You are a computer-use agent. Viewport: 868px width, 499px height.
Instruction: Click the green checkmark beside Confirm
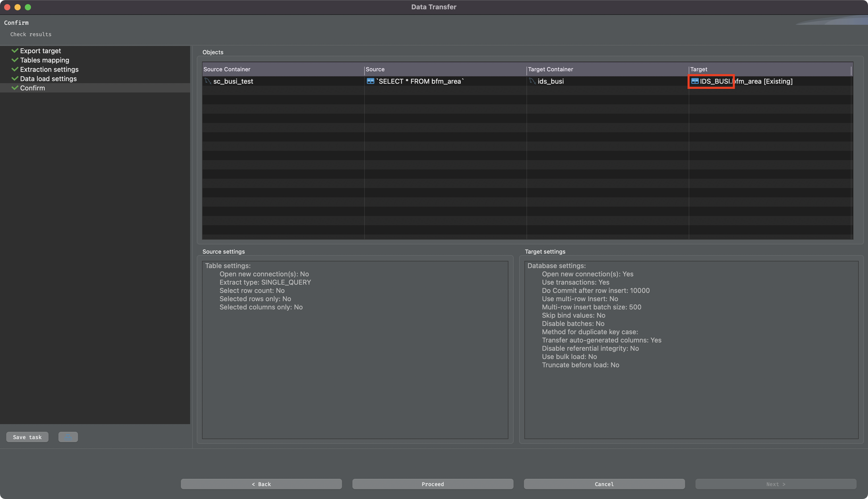(14, 88)
